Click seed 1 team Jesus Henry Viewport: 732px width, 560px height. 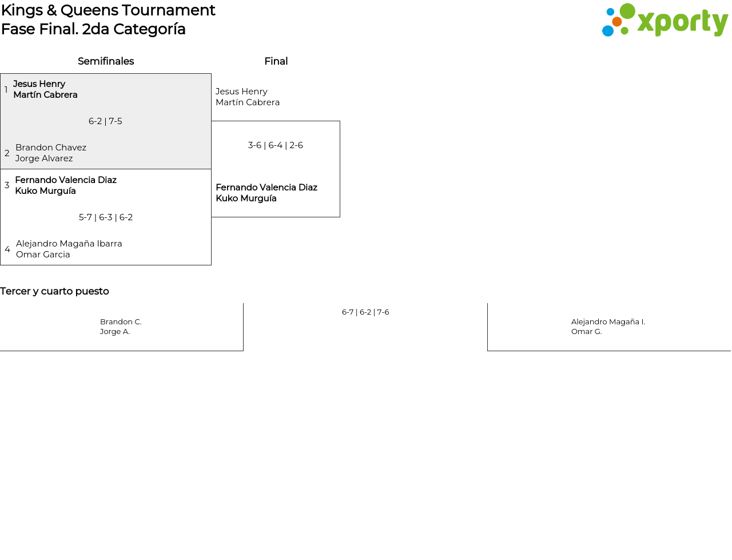39,84
